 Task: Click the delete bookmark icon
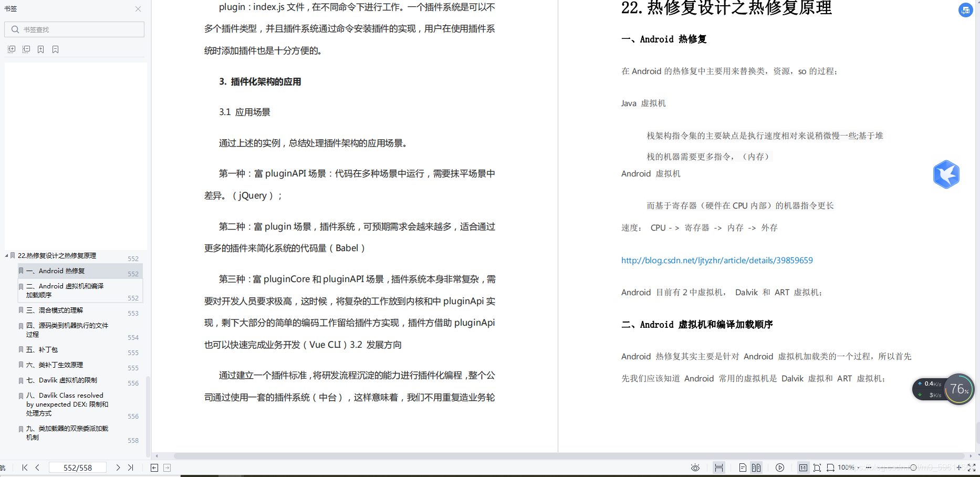coord(56,49)
